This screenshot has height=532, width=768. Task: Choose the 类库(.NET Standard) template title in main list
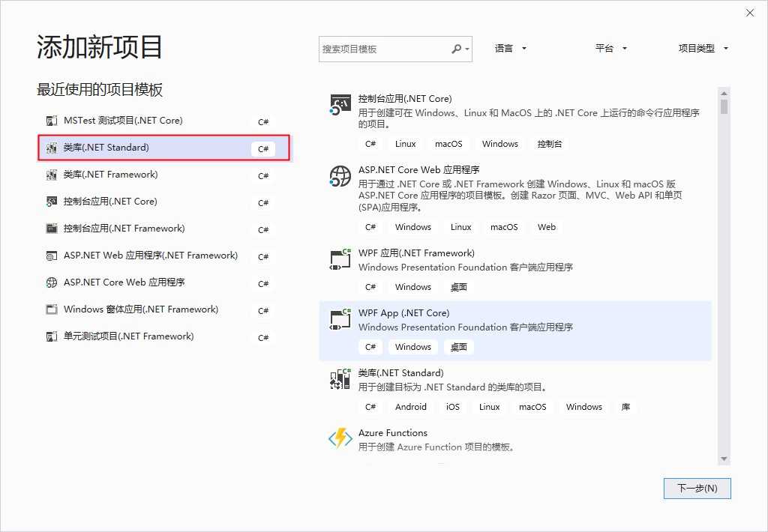tap(400, 373)
